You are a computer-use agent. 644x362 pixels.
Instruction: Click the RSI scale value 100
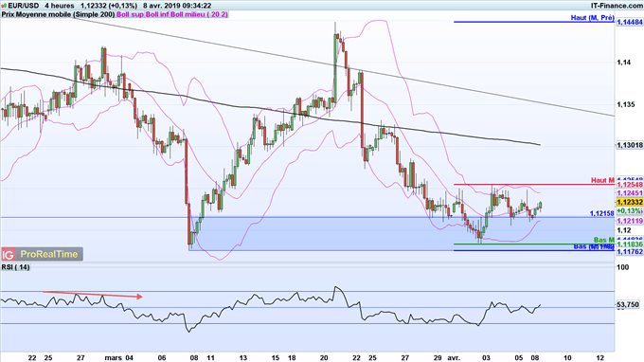pyautogui.click(x=622, y=267)
